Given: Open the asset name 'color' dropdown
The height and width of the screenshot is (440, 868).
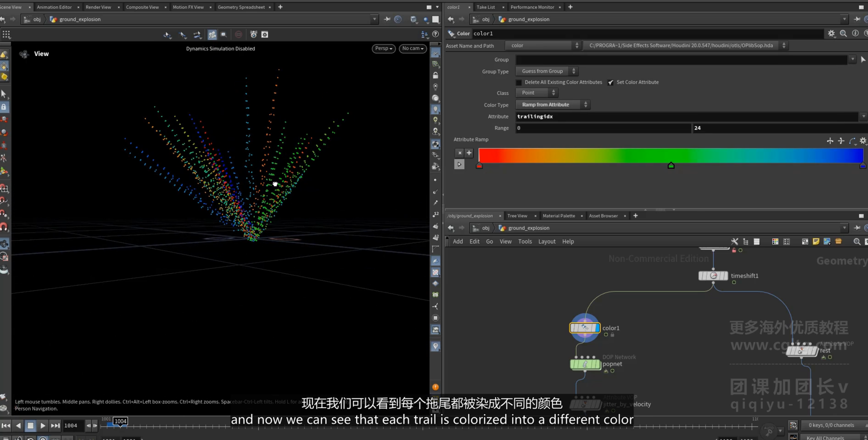Looking at the screenshot, I should pos(543,46).
